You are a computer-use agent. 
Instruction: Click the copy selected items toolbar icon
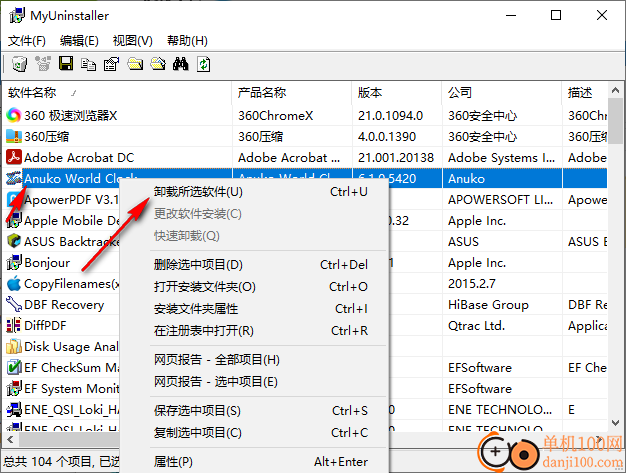(x=89, y=64)
